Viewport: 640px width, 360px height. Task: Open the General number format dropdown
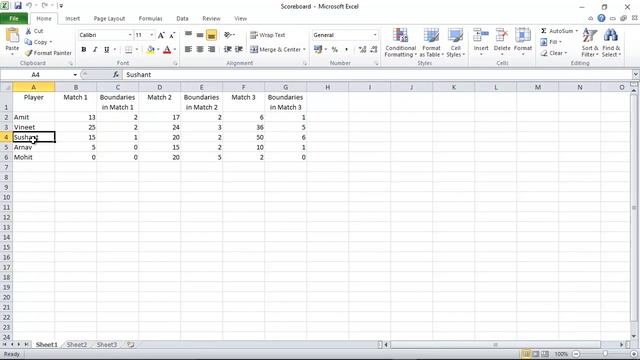(x=375, y=35)
